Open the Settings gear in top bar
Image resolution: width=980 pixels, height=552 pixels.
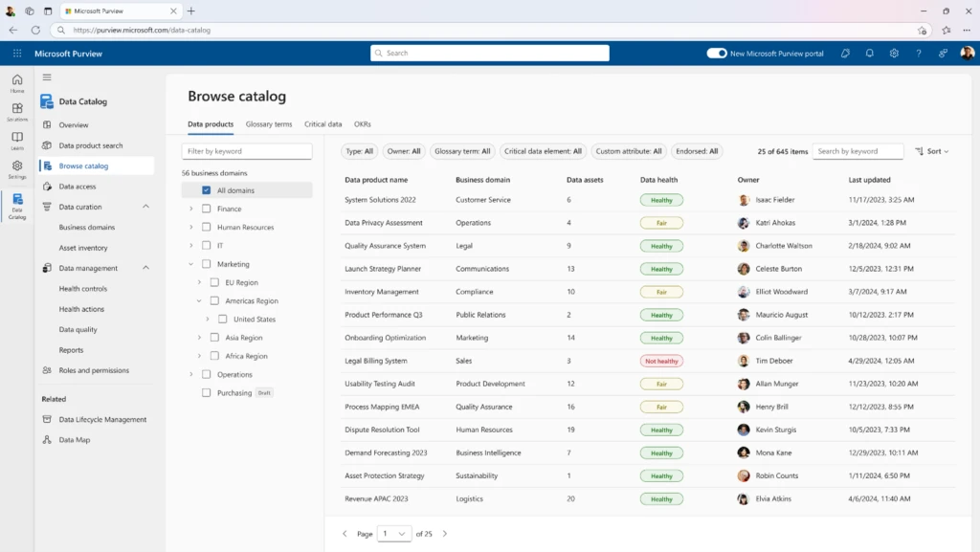click(894, 54)
